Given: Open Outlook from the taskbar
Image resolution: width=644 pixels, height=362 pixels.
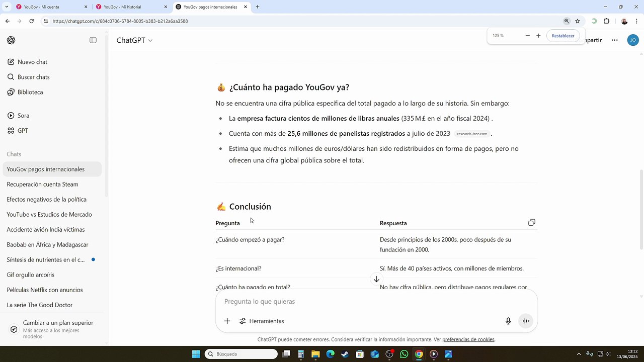Looking at the screenshot, I should pos(374,354).
